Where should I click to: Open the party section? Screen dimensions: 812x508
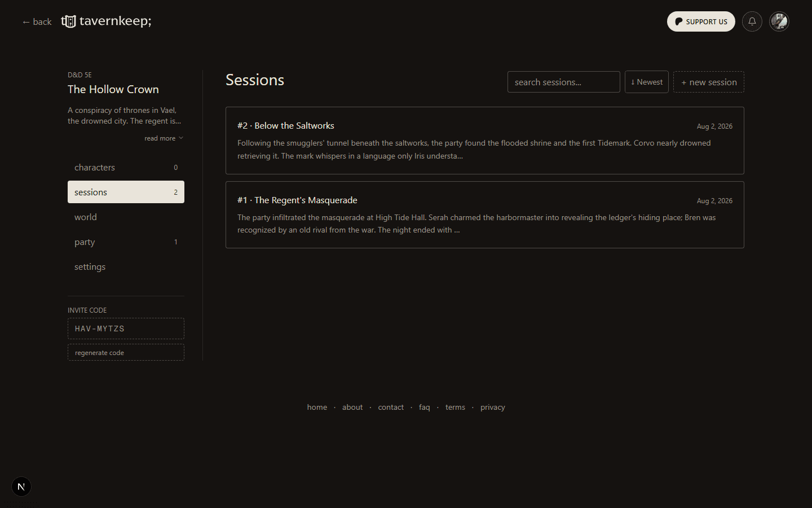click(126, 242)
